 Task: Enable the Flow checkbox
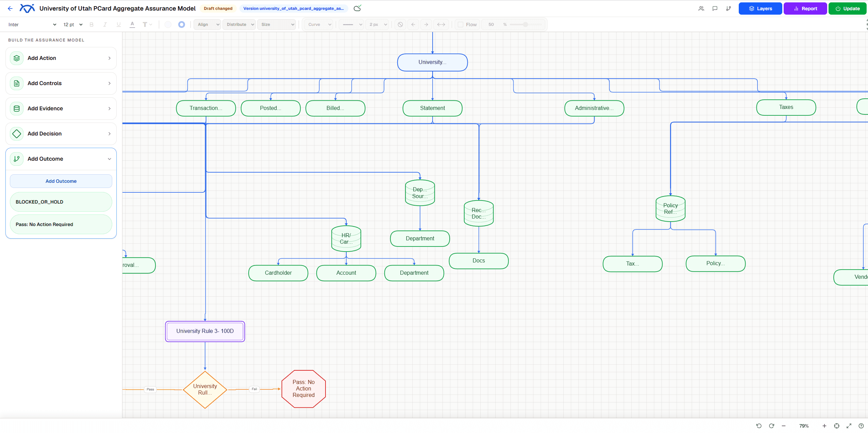[461, 25]
